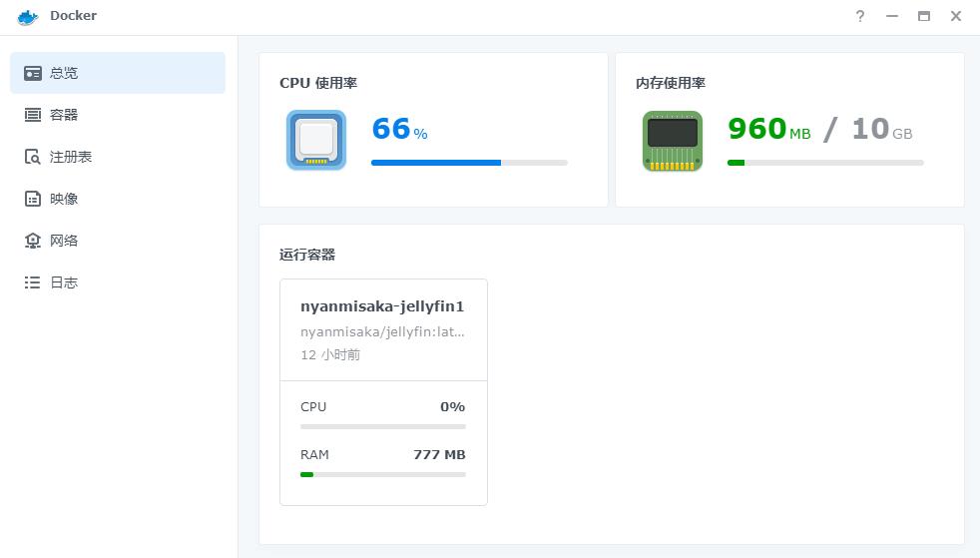Click the container 0% CPU value
The image size is (980, 558).
(452, 407)
